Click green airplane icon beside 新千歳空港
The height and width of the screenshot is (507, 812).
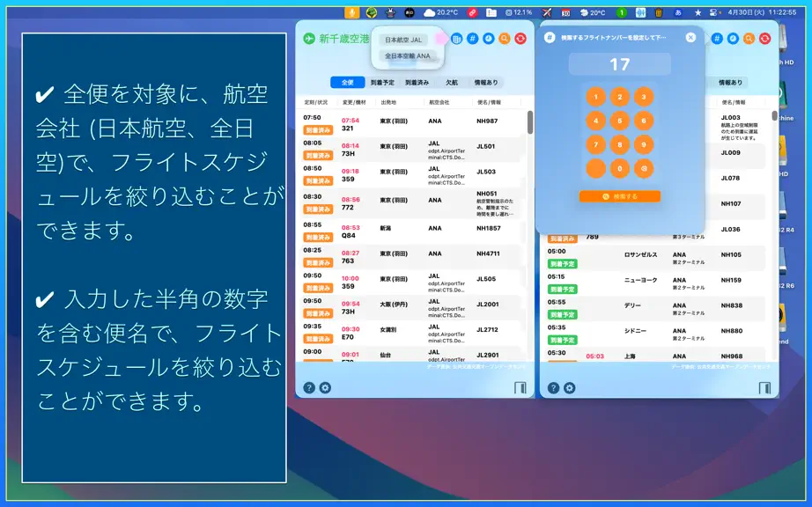309,39
